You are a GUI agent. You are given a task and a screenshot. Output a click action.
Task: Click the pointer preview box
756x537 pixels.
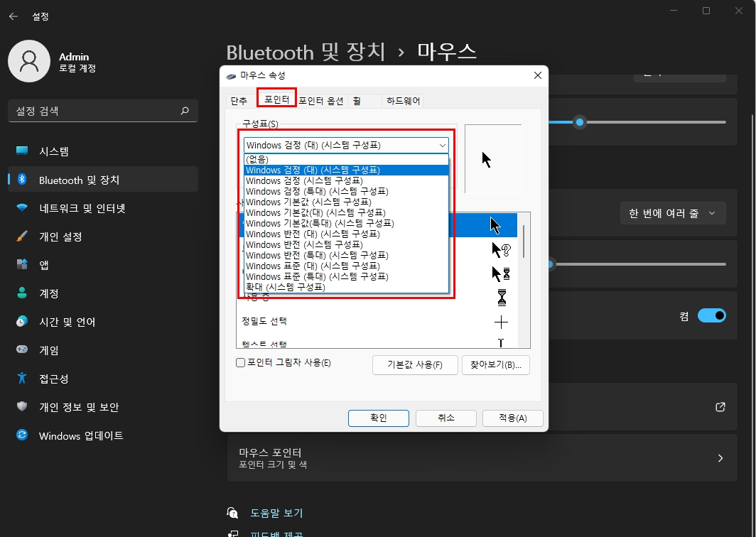tap(493, 159)
